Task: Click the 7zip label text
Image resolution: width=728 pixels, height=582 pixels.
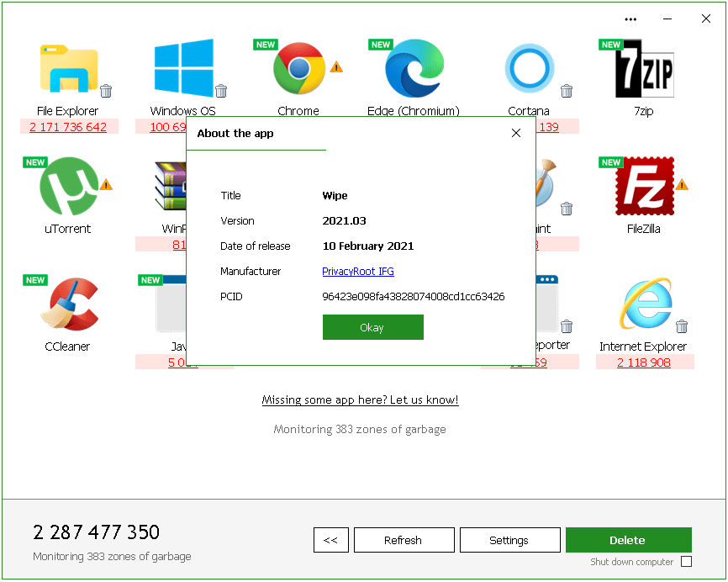Action: click(x=643, y=111)
